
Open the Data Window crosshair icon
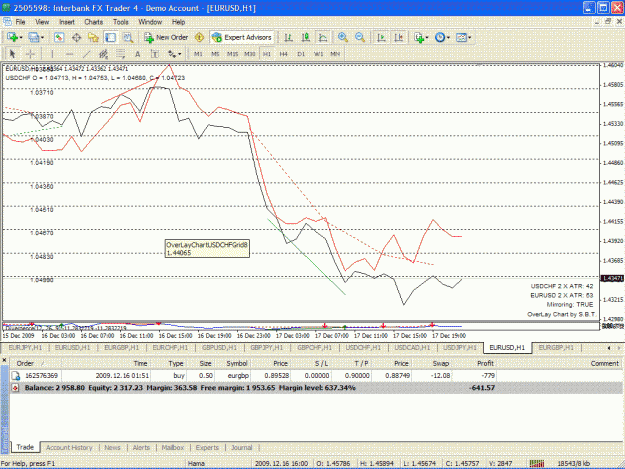[x=76, y=37]
